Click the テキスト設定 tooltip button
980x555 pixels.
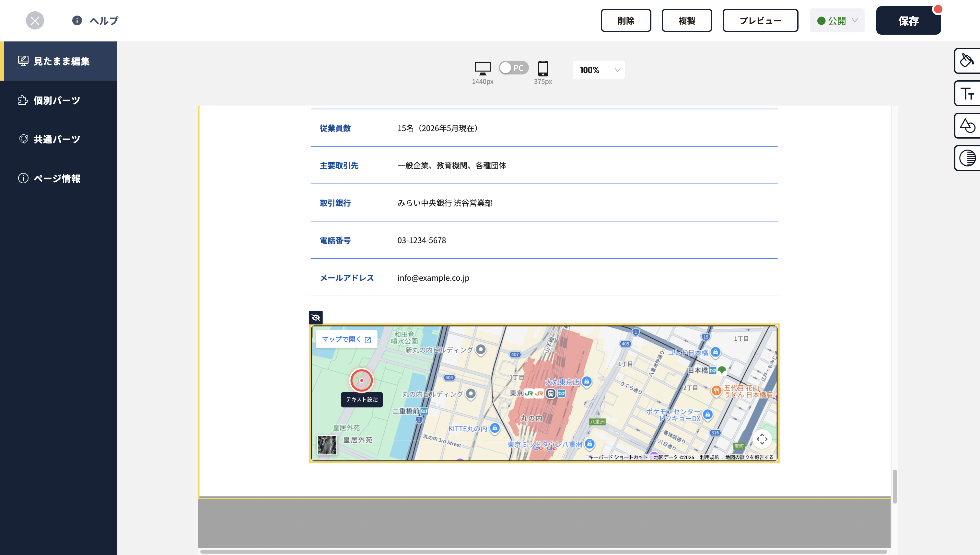[x=362, y=400]
